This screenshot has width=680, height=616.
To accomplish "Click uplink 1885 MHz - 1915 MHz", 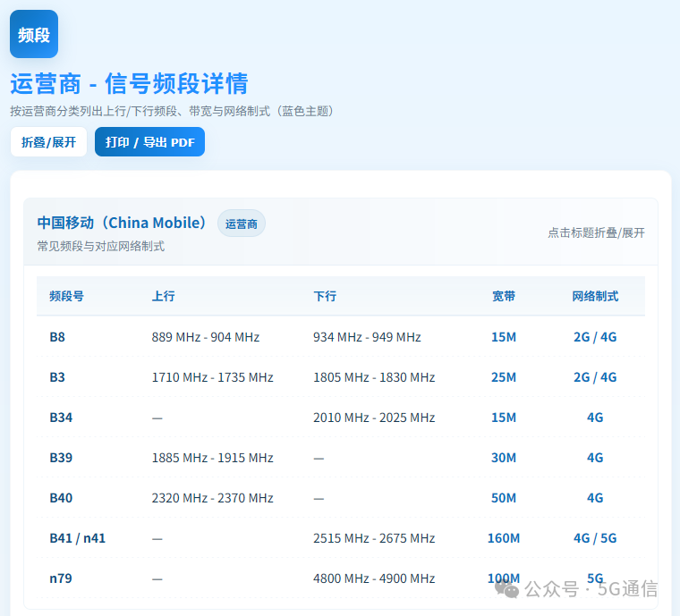I will 213,458.
